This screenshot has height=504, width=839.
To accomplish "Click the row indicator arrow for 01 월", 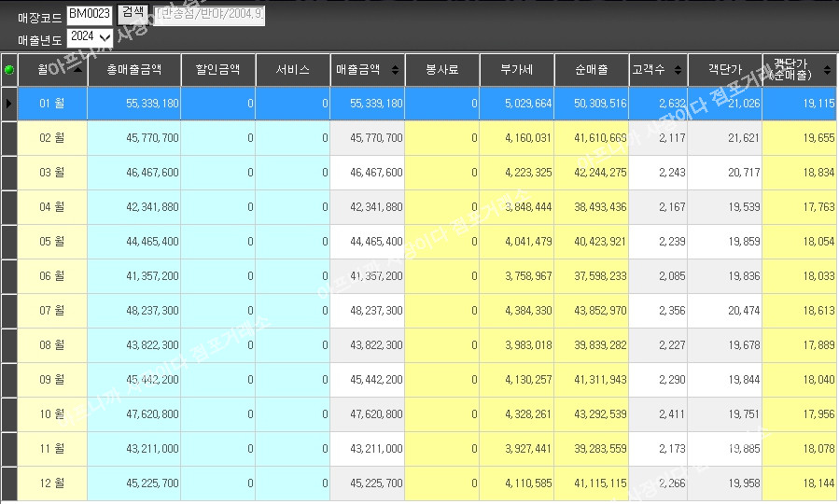I will click(x=9, y=104).
